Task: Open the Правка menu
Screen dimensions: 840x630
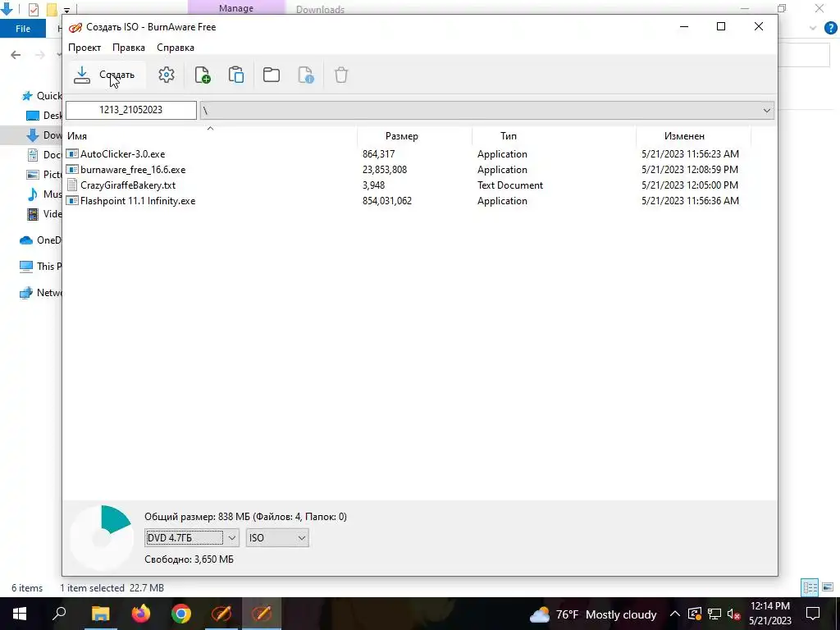Action: pos(129,48)
